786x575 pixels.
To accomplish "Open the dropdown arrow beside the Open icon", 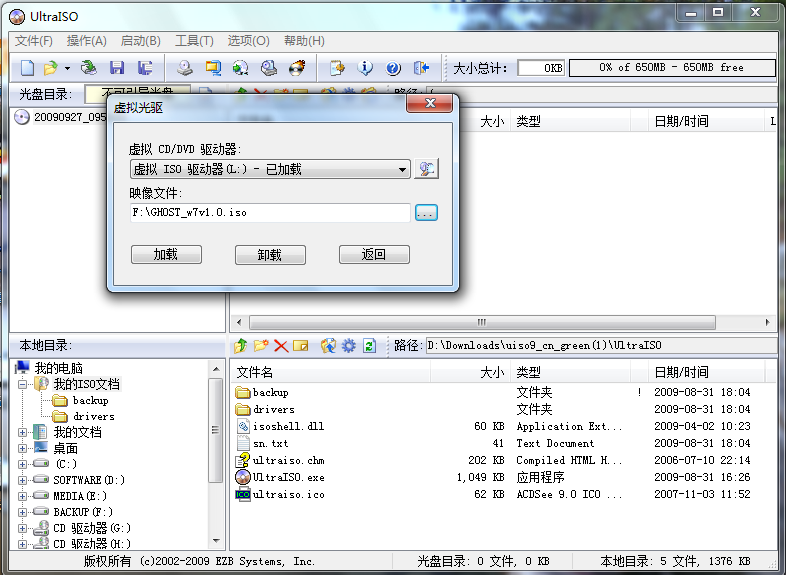I will [67, 68].
